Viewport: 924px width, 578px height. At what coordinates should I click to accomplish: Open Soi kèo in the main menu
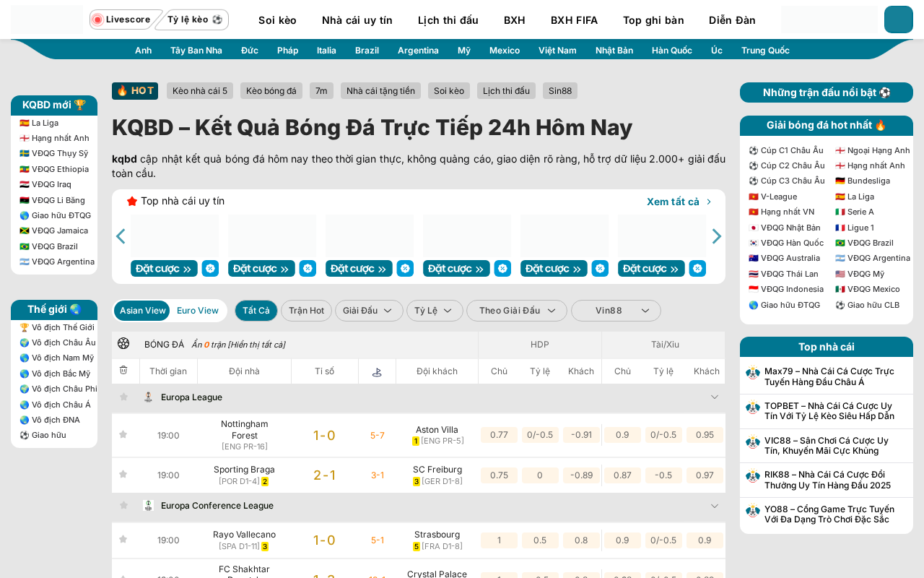point(277,20)
